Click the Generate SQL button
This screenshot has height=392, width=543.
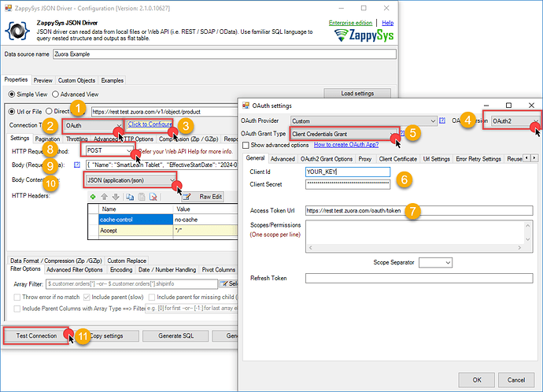(x=176, y=336)
